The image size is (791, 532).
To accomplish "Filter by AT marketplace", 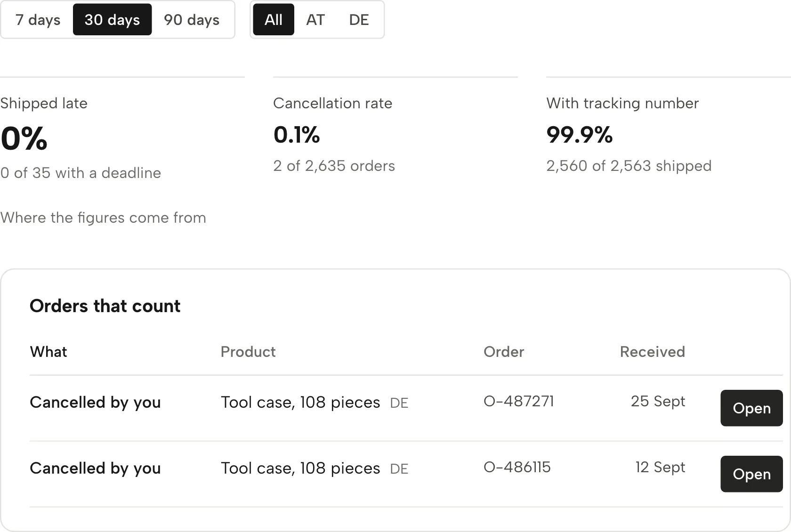I will click(315, 20).
